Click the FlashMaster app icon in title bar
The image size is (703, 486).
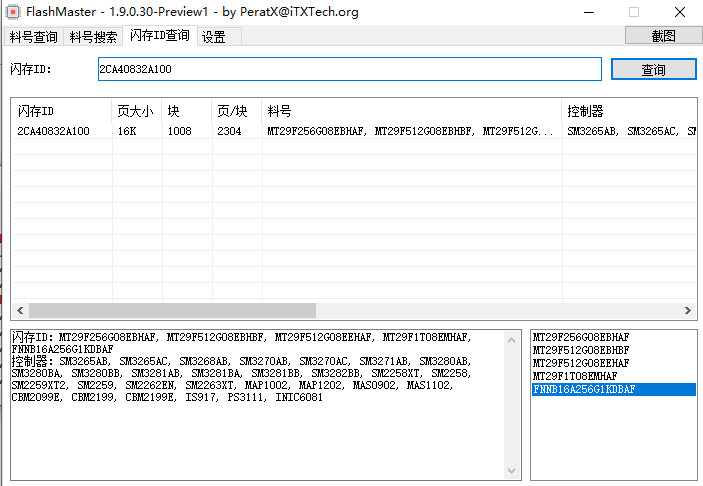coord(13,12)
